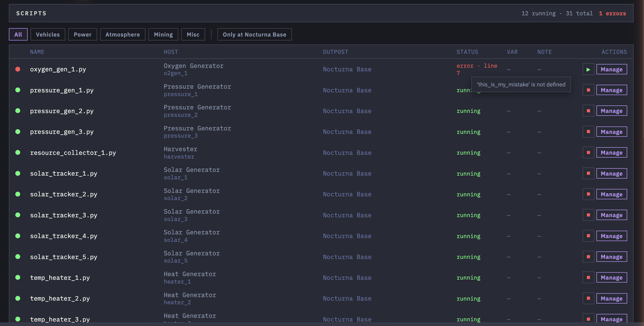The image size is (644, 326).
Task: Switch to the Mining filter
Action: pyautogui.click(x=163, y=35)
